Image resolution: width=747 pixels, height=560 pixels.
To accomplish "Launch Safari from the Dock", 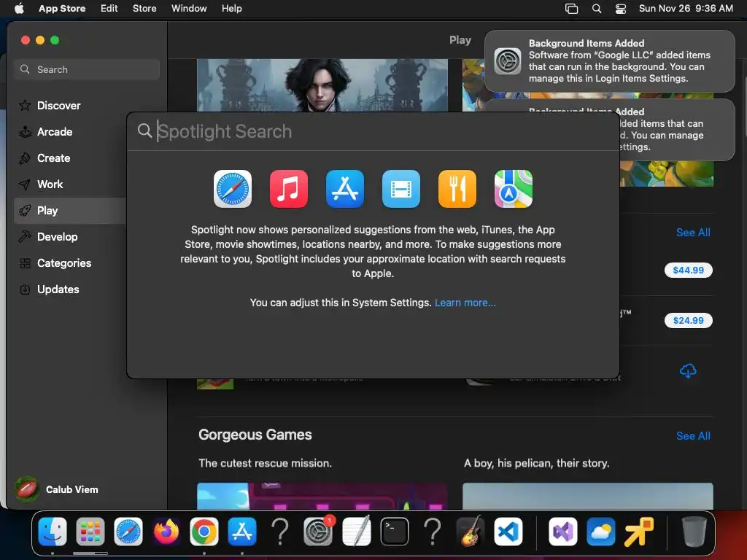I will [x=128, y=532].
